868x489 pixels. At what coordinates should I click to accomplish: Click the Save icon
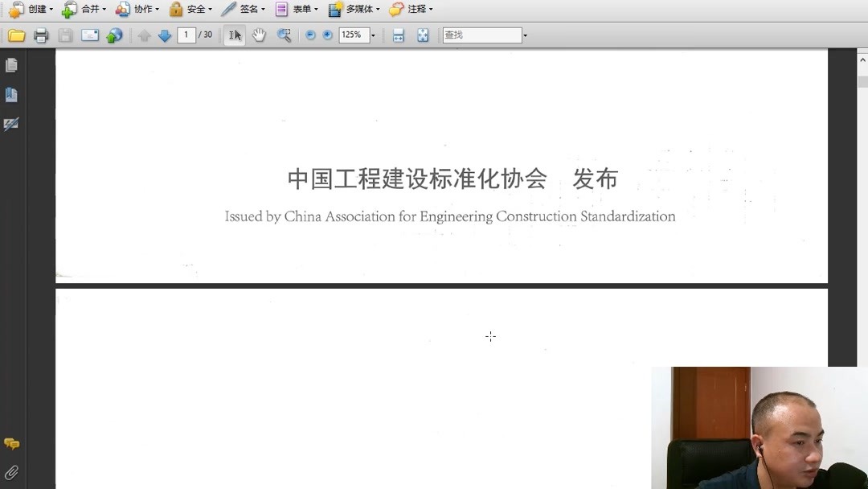click(x=64, y=35)
